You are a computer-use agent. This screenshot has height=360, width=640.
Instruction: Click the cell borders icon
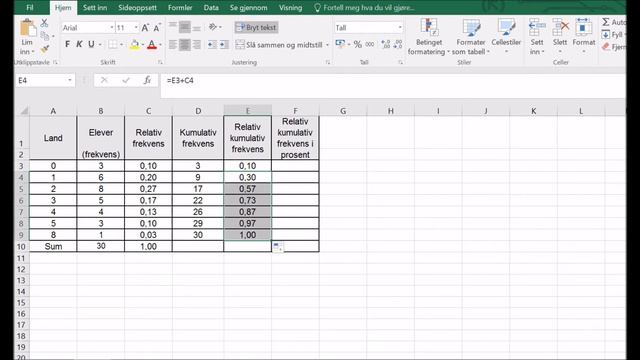pyautogui.click(x=113, y=44)
